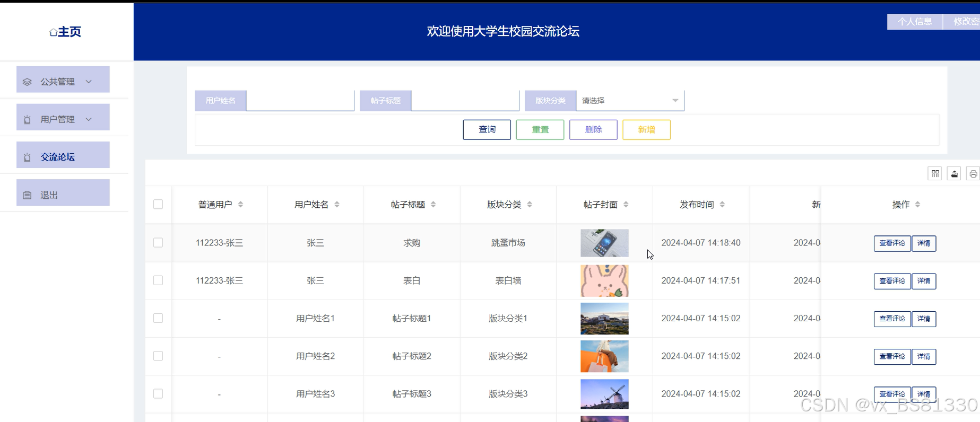This screenshot has height=422, width=980.
Task: Open the 修改密码 tab
Action: point(962,22)
